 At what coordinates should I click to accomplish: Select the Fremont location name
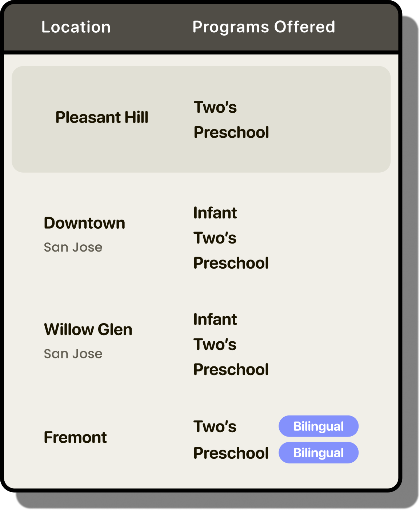click(x=75, y=437)
